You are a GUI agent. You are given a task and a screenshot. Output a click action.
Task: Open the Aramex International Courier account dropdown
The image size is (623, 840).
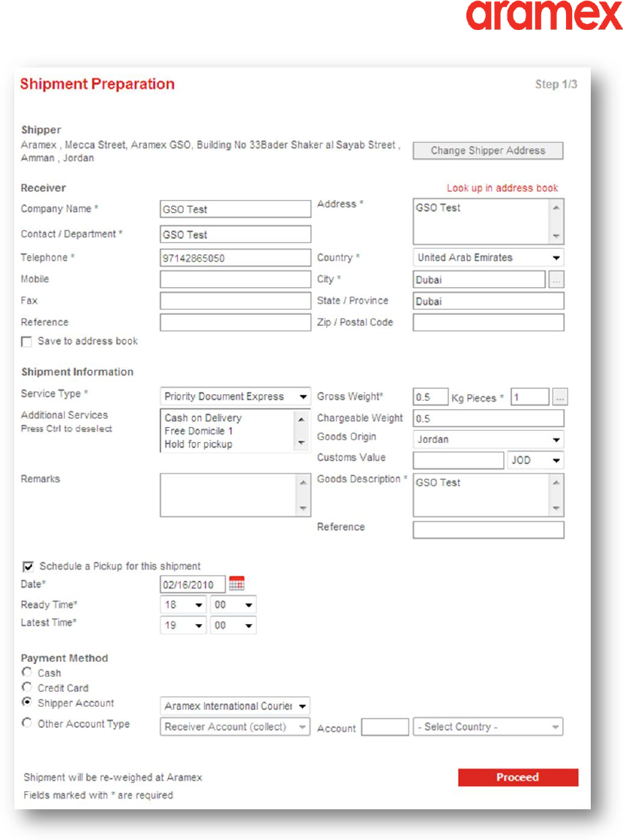tap(235, 706)
